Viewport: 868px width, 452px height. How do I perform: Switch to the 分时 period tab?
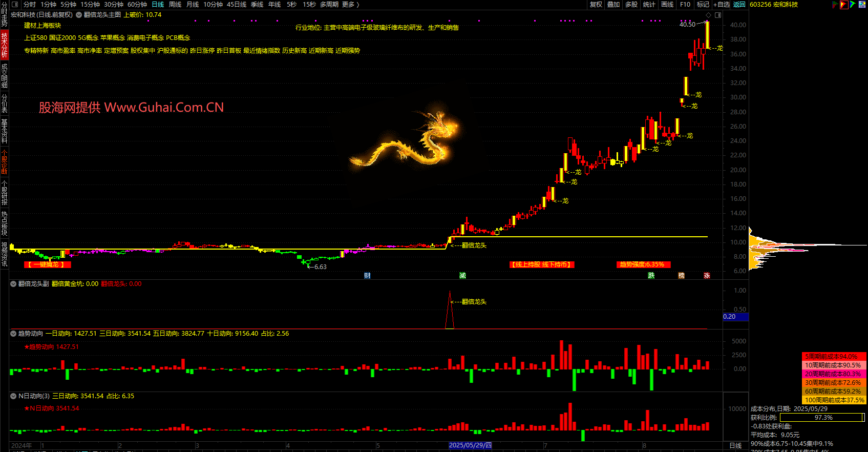30,4
